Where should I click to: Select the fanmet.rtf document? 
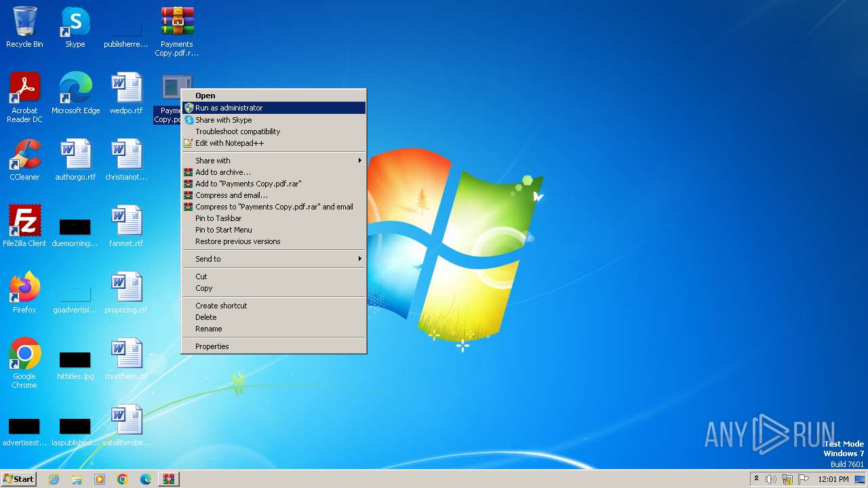[x=126, y=226]
